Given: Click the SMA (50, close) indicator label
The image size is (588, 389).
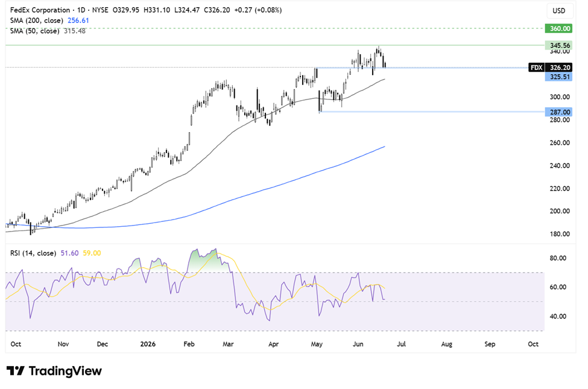Looking at the screenshot, I should click(x=35, y=31).
